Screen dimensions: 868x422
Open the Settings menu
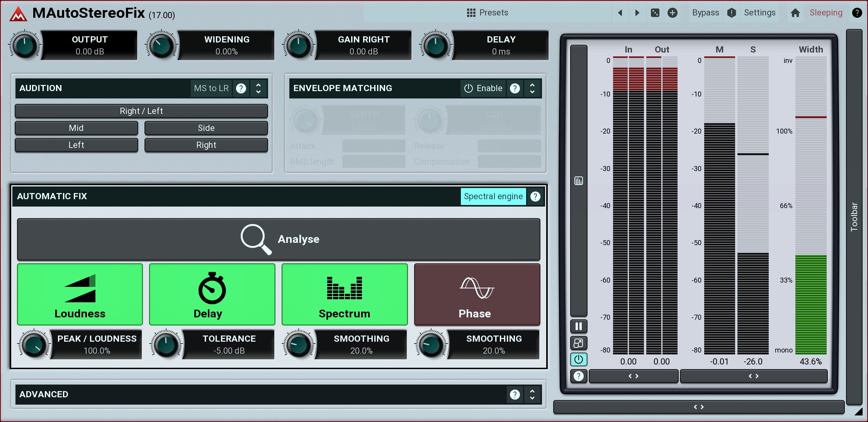tap(759, 13)
